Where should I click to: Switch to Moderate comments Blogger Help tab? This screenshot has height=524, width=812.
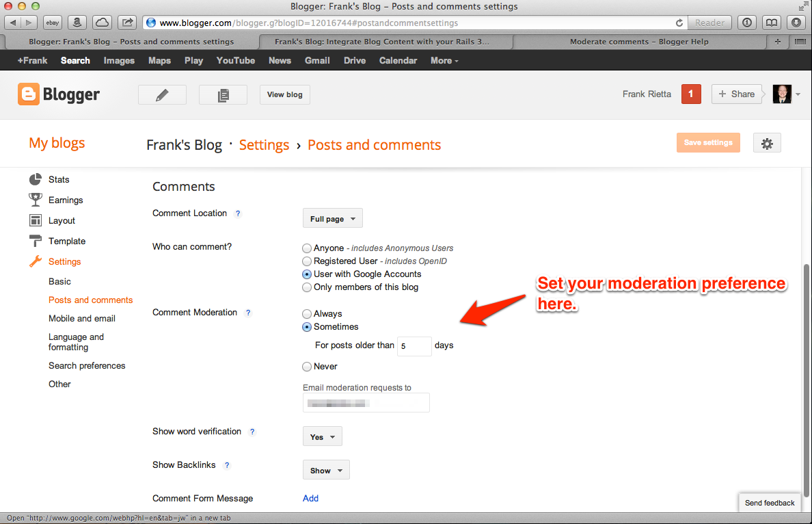coord(639,42)
